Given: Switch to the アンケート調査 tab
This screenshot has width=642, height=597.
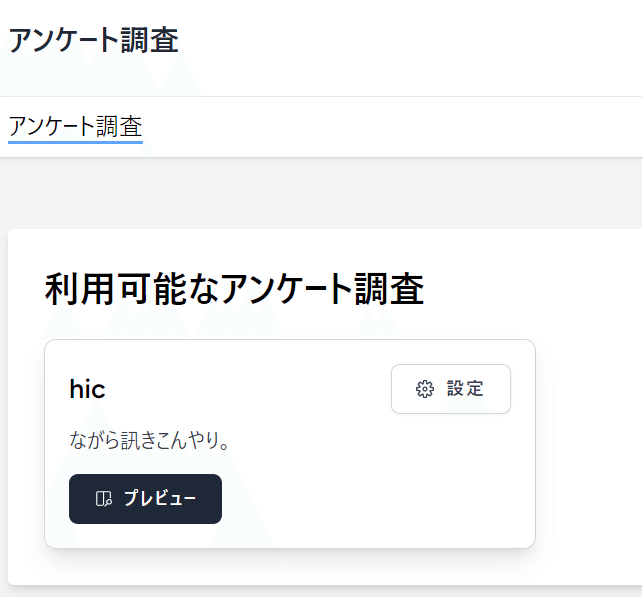Looking at the screenshot, I should 75,126.
